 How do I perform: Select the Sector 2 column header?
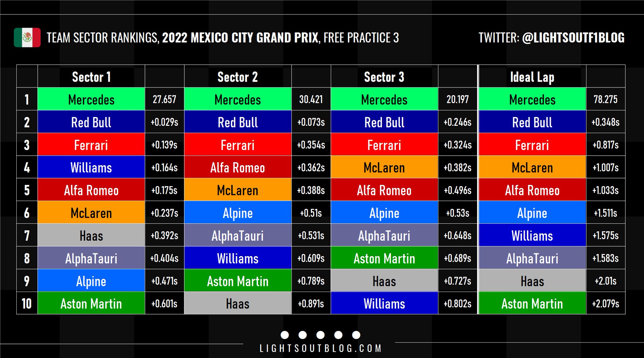[238, 77]
